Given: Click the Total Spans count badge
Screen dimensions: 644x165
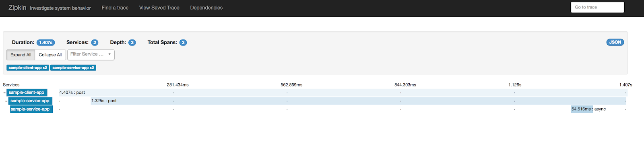Looking at the screenshot, I should [x=183, y=43].
